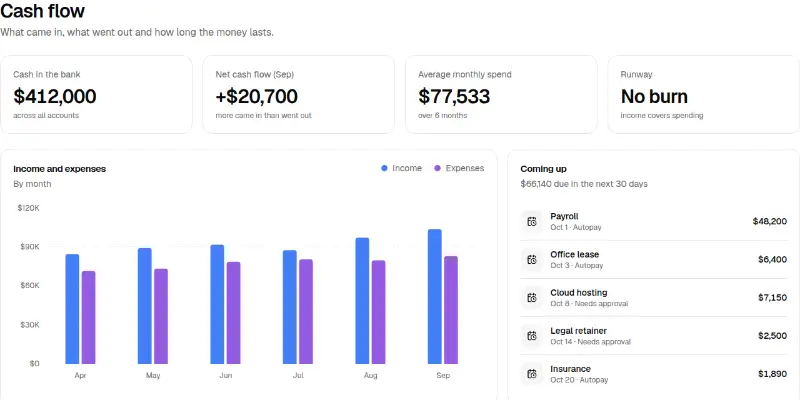Image resolution: width=800 pixels, height=400 pixels.
Task: Click the $30K axis label
Action: click(29, 325)
